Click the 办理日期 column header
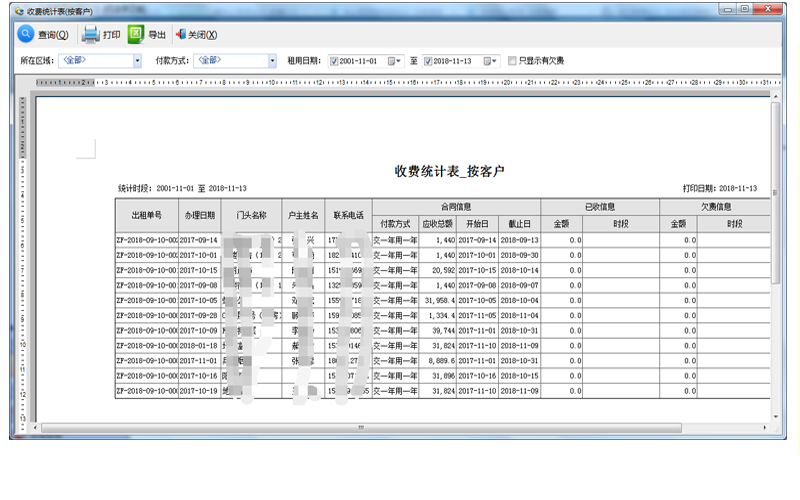 198,215
